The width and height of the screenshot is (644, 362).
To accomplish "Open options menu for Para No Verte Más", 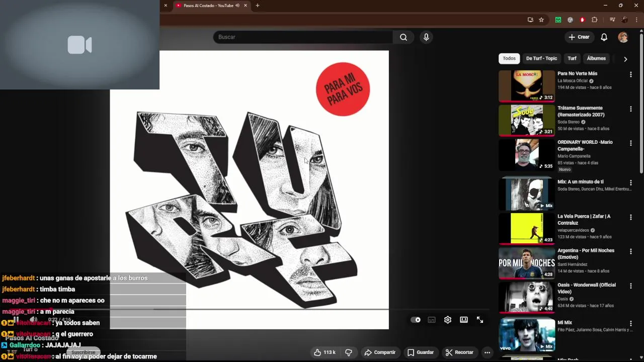I will tap(630, 74).
